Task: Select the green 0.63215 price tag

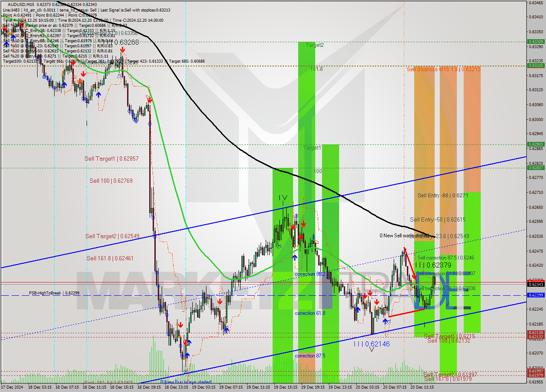Action: [x=536, y=65]
